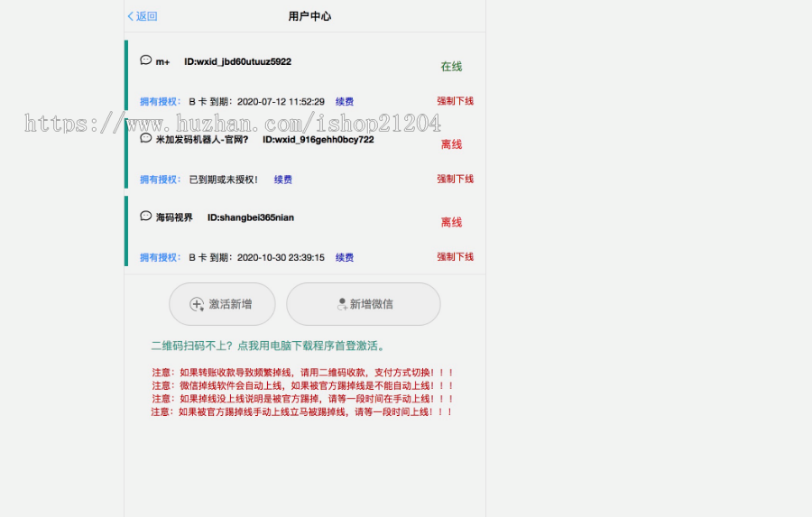Click the 已到期或未授权 text
812x517 pixels.
coord(223,180)
